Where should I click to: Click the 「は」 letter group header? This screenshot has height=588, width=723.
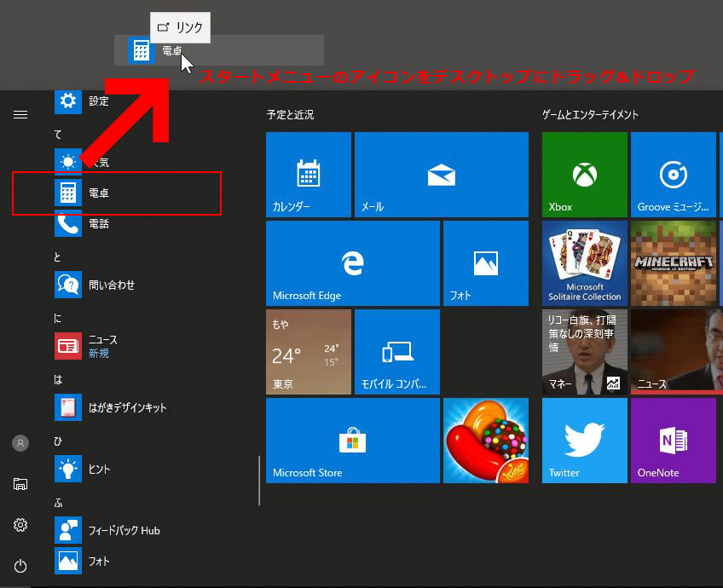click(58, 379)
